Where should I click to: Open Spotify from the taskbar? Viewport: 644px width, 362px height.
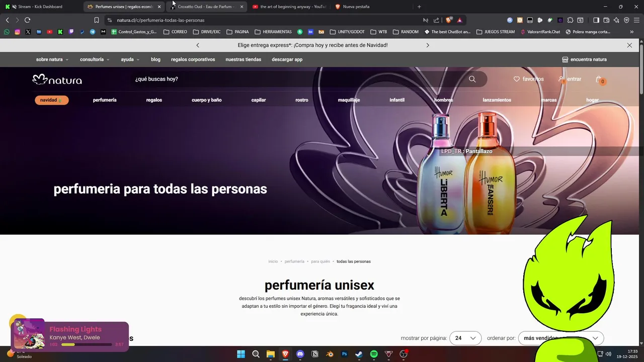(x=374, y=354)
